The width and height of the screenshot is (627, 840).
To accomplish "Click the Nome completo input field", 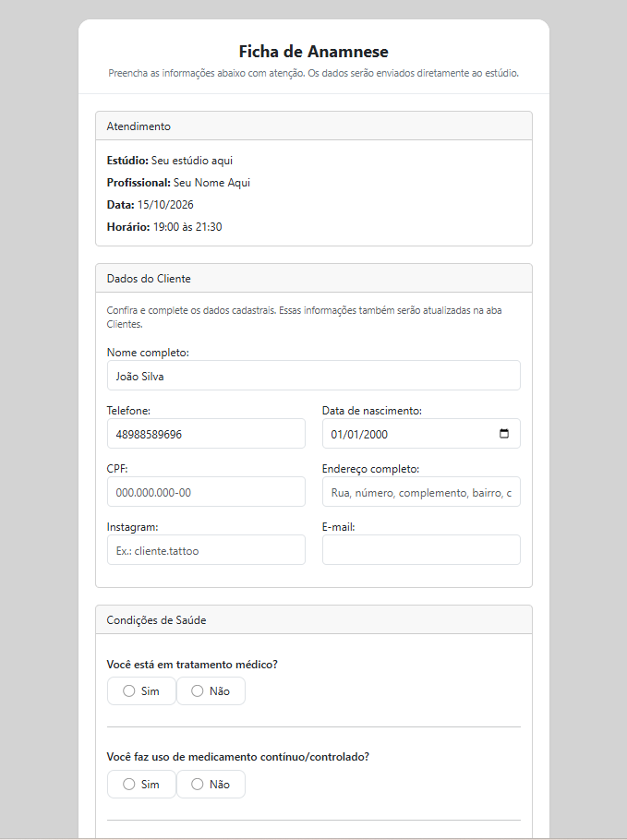I will [314, 376].
